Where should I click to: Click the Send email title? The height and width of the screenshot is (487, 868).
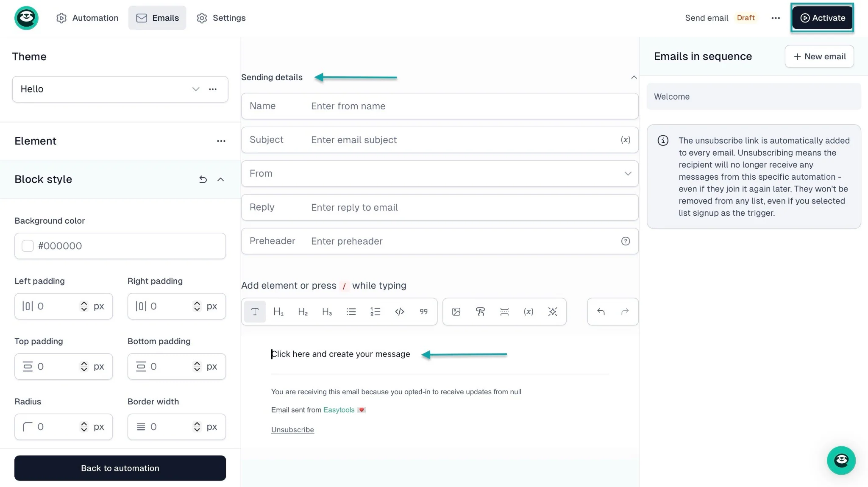coord(707,18)
